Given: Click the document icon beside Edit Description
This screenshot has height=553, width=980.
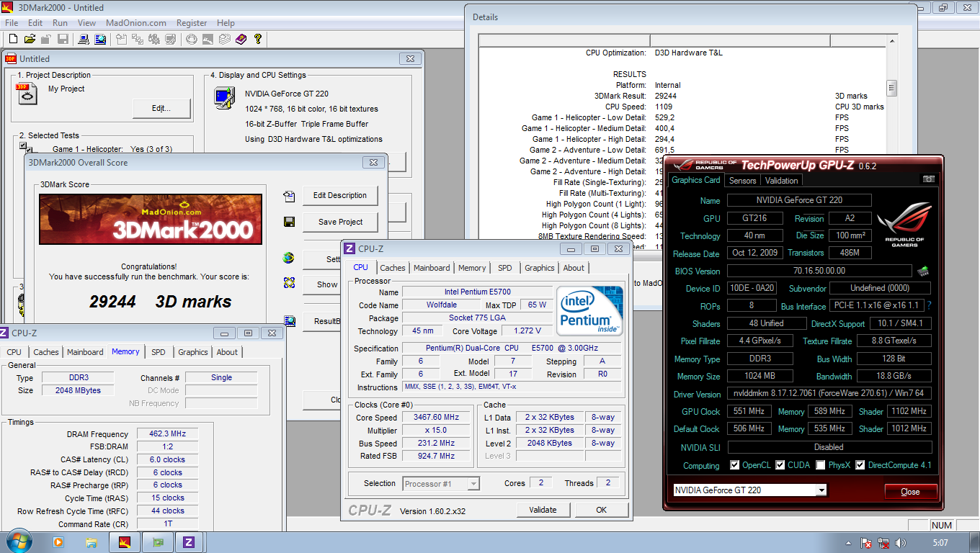Looking at the screenshot, I should [x=289, y=196].
